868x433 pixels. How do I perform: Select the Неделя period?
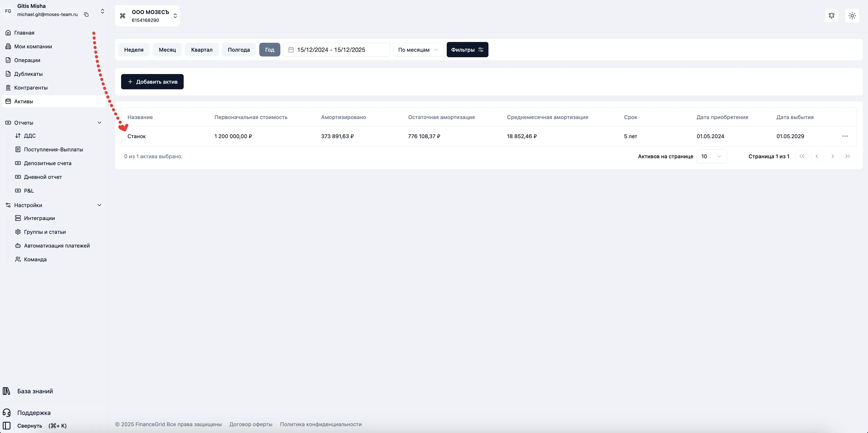[x=134, y=50]
